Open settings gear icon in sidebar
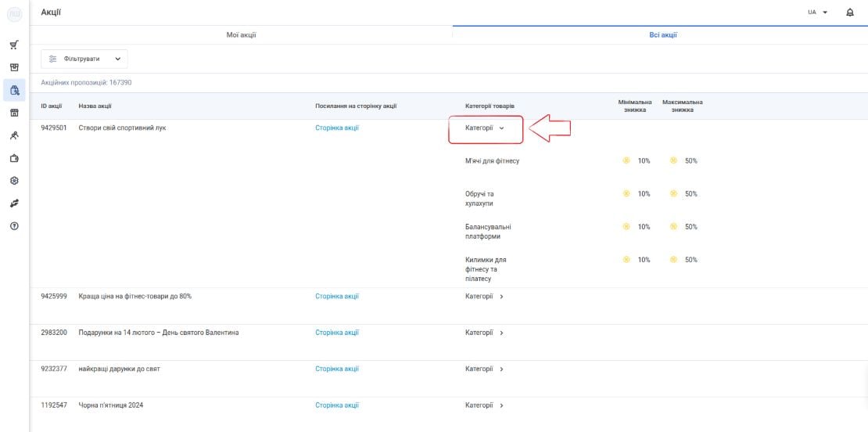The image size is (868, 432). point(14,181)
